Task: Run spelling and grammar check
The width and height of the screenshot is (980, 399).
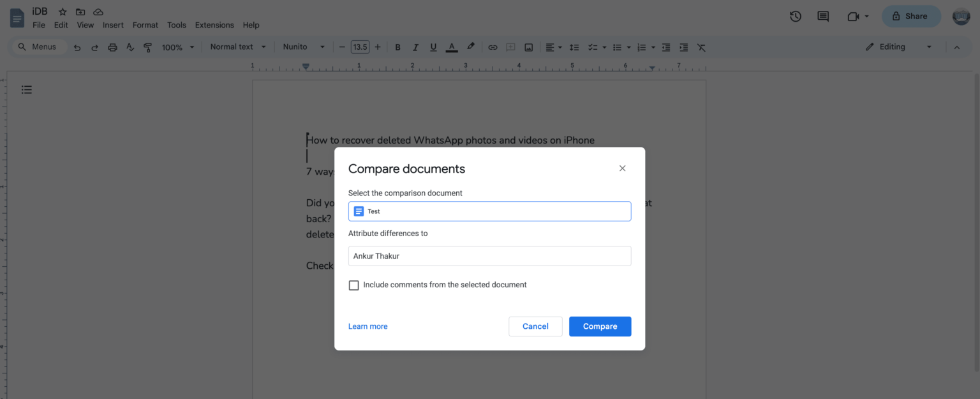Action: pos(130,47)
